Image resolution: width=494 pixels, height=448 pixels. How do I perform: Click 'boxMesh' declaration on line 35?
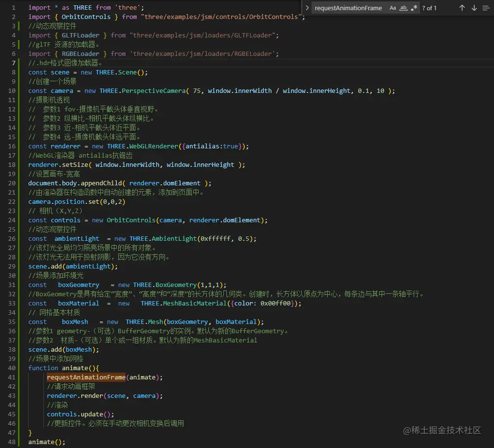point(75,322)
